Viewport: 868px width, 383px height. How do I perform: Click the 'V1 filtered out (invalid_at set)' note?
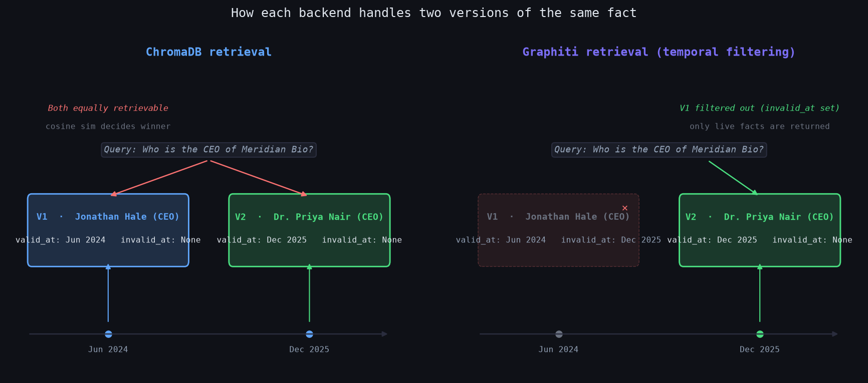[x=759, y=108]
